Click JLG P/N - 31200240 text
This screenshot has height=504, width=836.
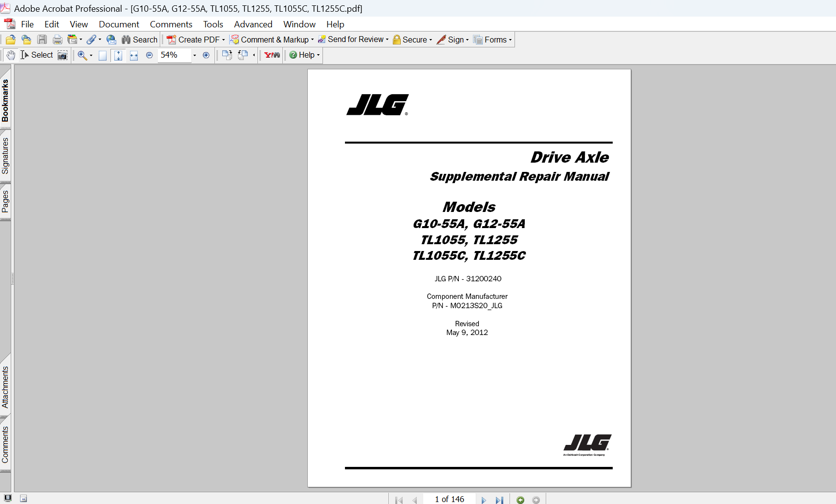468,279
